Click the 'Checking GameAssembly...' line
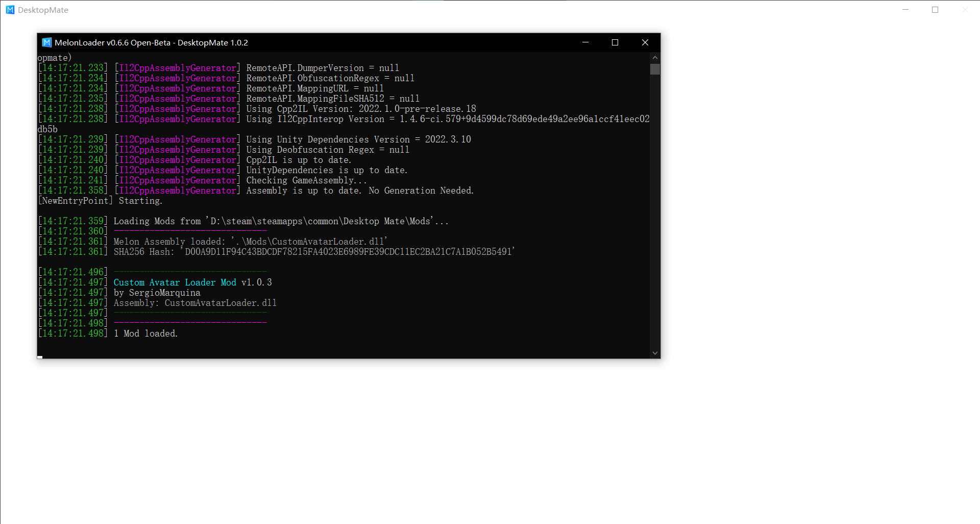 click(306, 180)
